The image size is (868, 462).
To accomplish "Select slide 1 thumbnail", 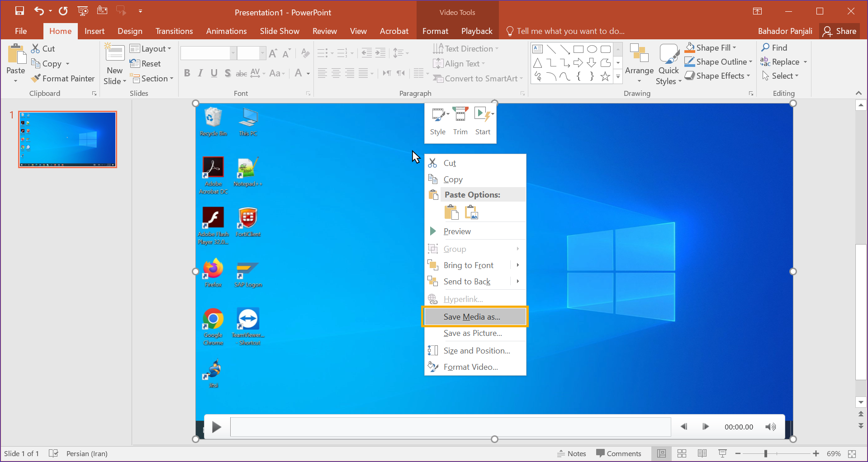I will pyautogui.click(x=67, y=140).
